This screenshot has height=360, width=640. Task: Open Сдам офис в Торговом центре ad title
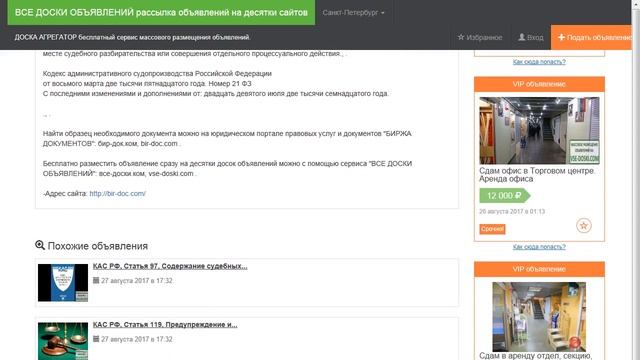[x=537, y=175]
